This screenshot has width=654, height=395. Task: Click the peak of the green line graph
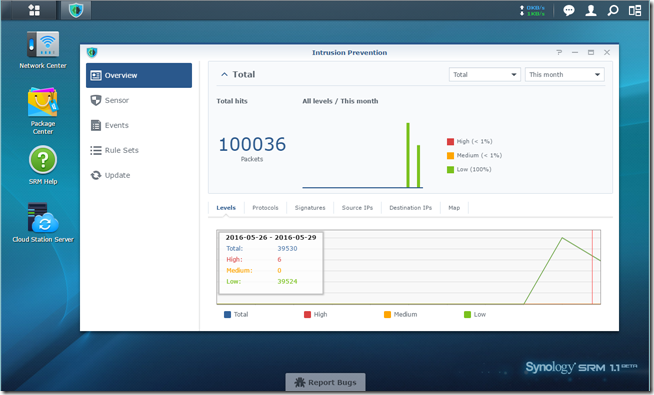tap(562, 238)
